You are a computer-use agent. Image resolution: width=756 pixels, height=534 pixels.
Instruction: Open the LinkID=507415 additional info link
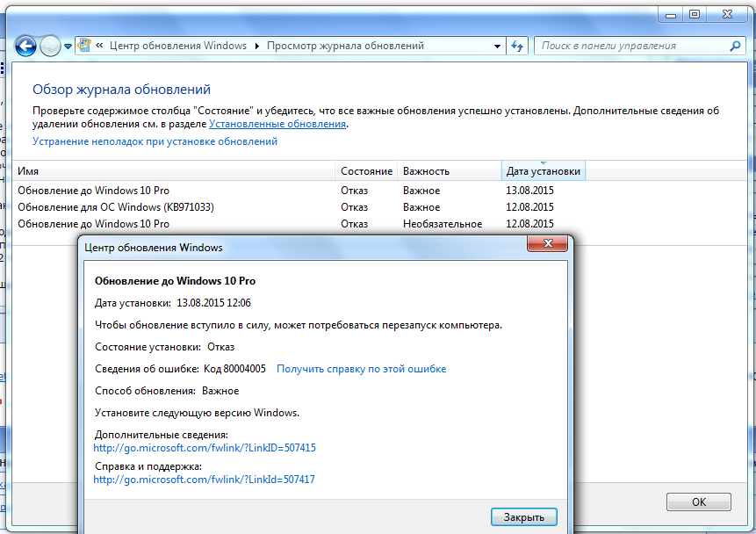pyautogui.click(x=205, y=448)
